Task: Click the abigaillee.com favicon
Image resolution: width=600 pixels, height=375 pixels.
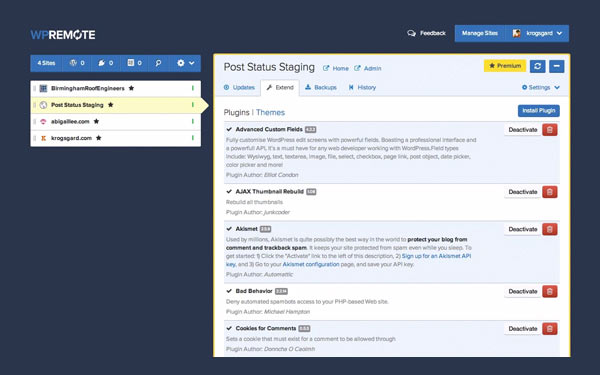Action: [x=43, y=122]
